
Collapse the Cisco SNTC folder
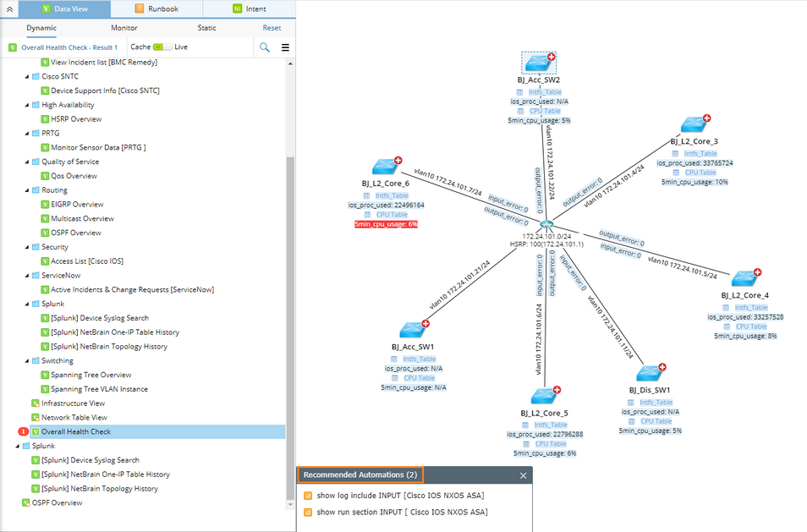point(27,77)
